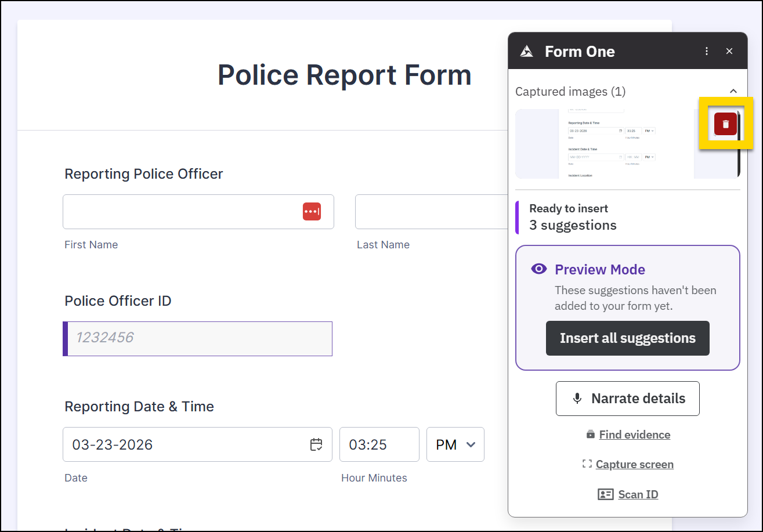The height and width of the screenshot is (532, 763).
Task: Click the ID card icon beside Scan ID
Action: 605,494
